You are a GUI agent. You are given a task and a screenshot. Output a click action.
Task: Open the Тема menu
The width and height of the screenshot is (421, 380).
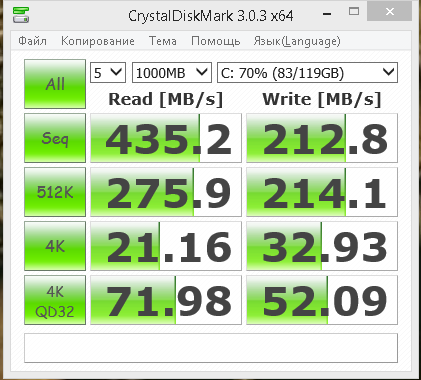[163, 41]
